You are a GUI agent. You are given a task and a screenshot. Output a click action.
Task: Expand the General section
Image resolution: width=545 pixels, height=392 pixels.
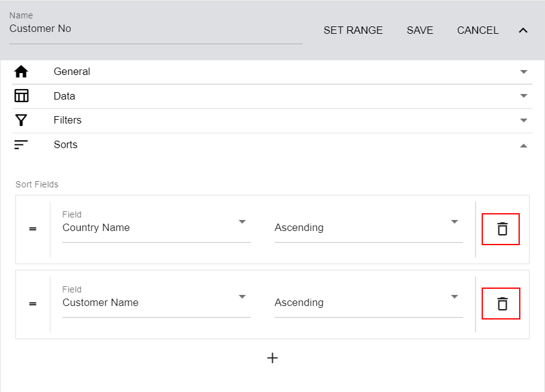point(523,72)
